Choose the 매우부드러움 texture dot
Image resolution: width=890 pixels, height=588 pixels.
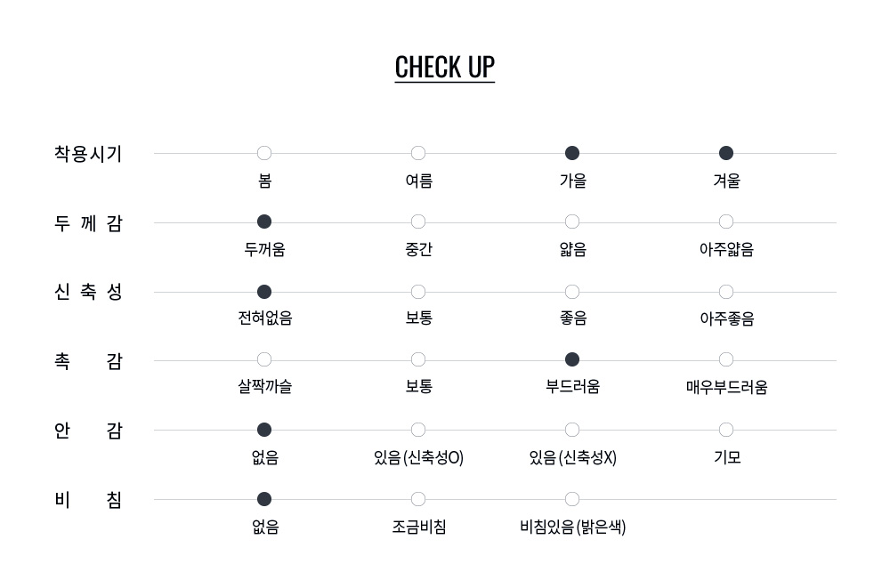click(726, 359)
